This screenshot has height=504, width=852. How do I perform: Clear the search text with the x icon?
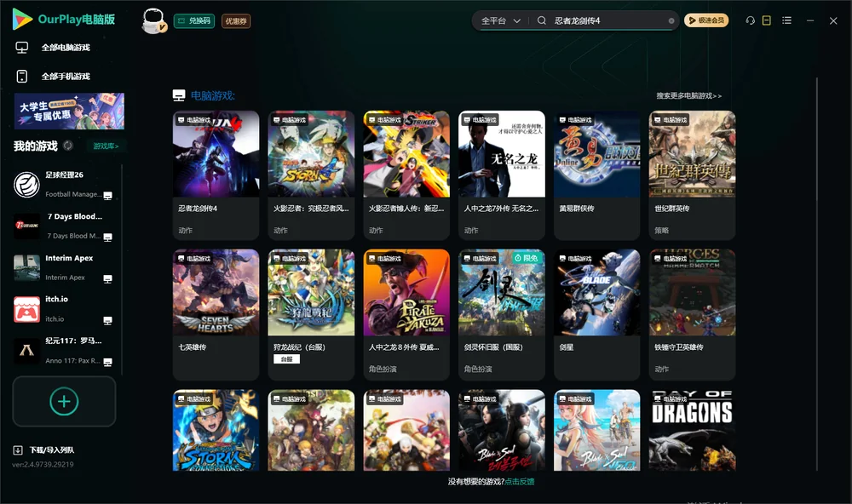click(x=671, y=20)
